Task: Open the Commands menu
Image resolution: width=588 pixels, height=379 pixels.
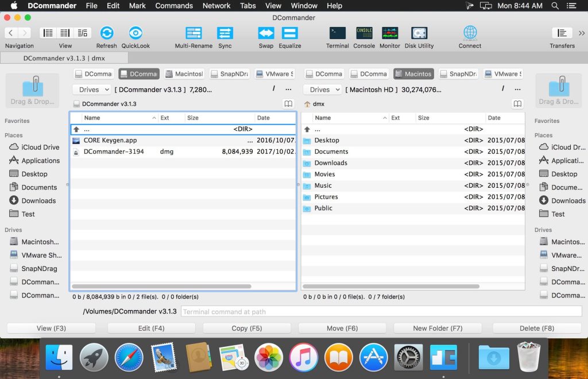Action: (173, 6)
